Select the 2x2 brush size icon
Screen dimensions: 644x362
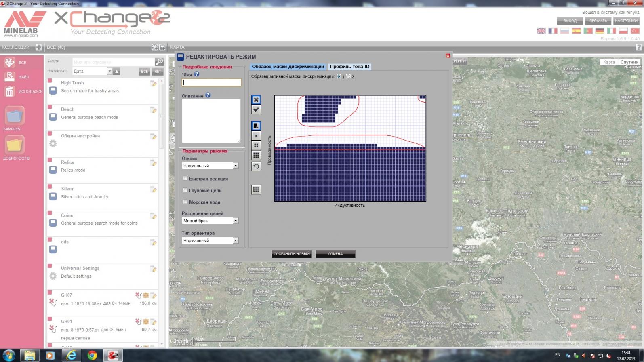[x=256, y=145]
